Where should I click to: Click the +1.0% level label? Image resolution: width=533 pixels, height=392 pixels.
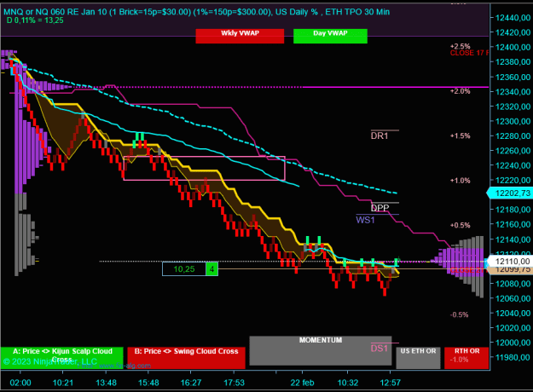point(461,181)
